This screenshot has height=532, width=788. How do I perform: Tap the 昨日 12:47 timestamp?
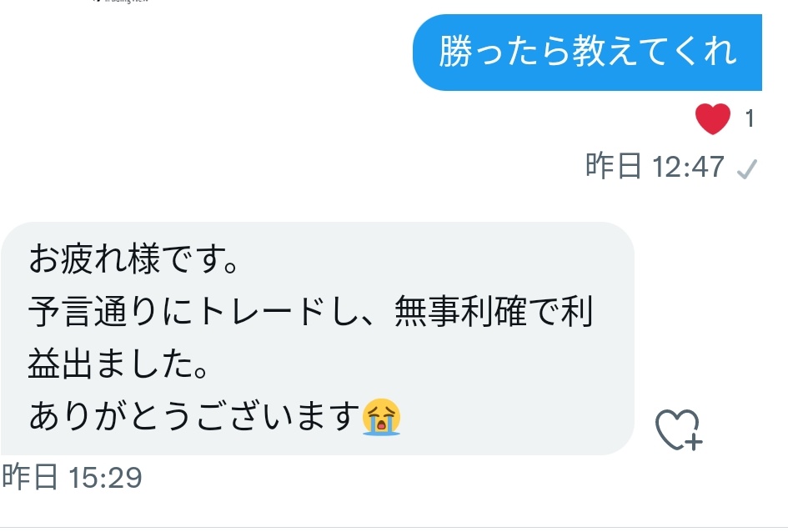655,166
